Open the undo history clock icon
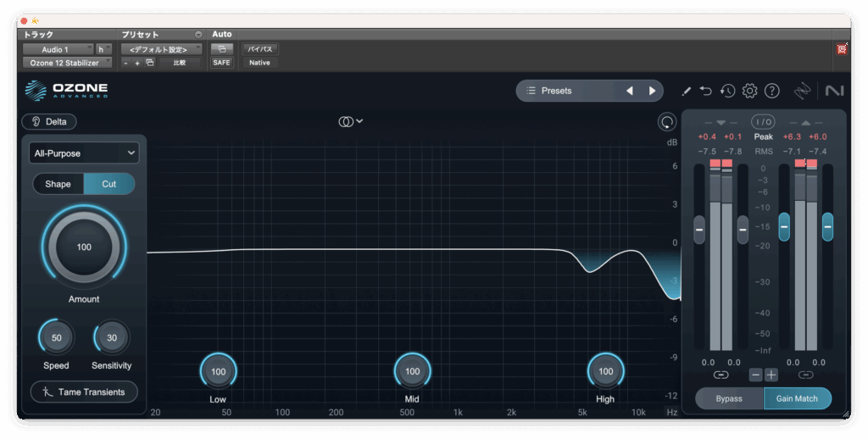 click(727, 91)
